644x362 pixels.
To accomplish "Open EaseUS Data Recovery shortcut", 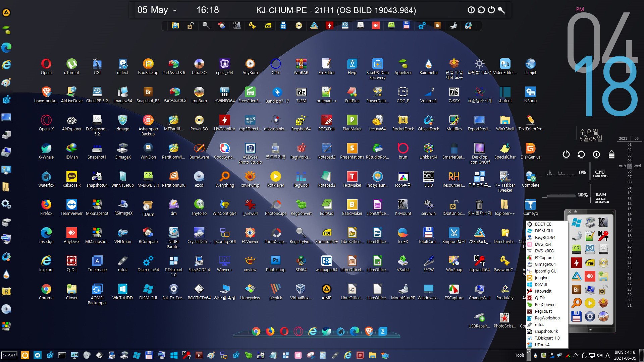I will point(377,69).
